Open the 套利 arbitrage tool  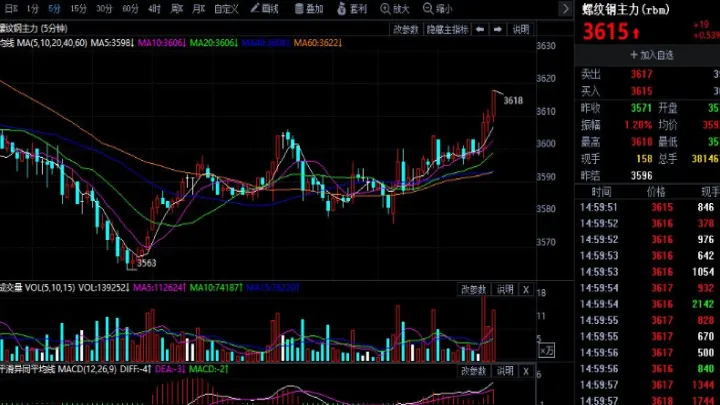[x=353, y=8]
